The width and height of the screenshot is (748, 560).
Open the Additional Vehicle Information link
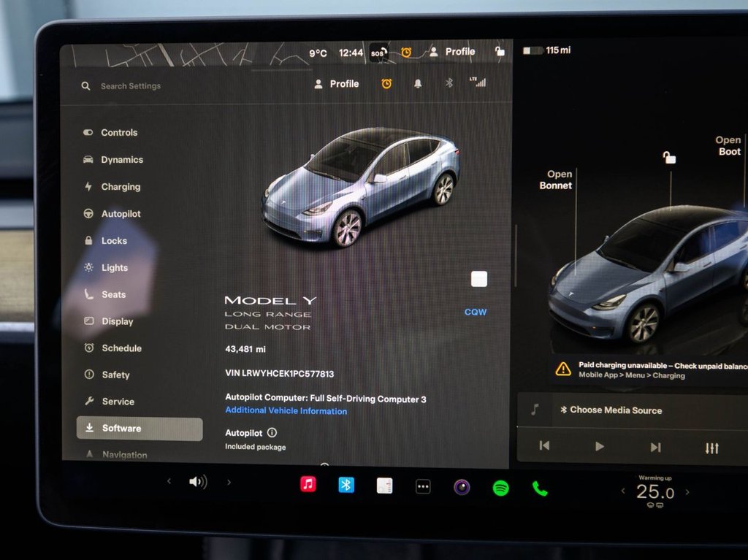tap(286, 410)
